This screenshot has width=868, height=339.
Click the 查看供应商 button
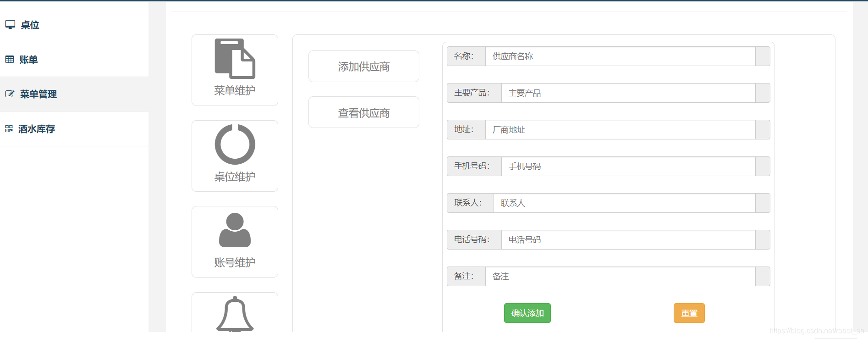[364, 112]
